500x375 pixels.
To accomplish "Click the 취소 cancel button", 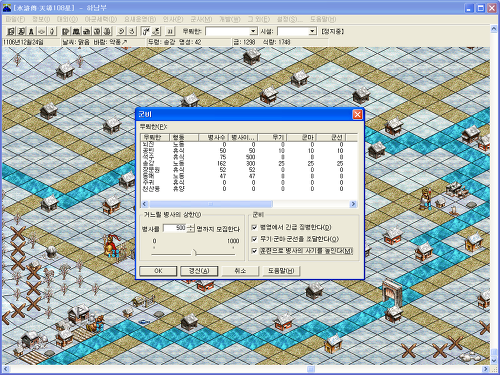I will point(240,271).
